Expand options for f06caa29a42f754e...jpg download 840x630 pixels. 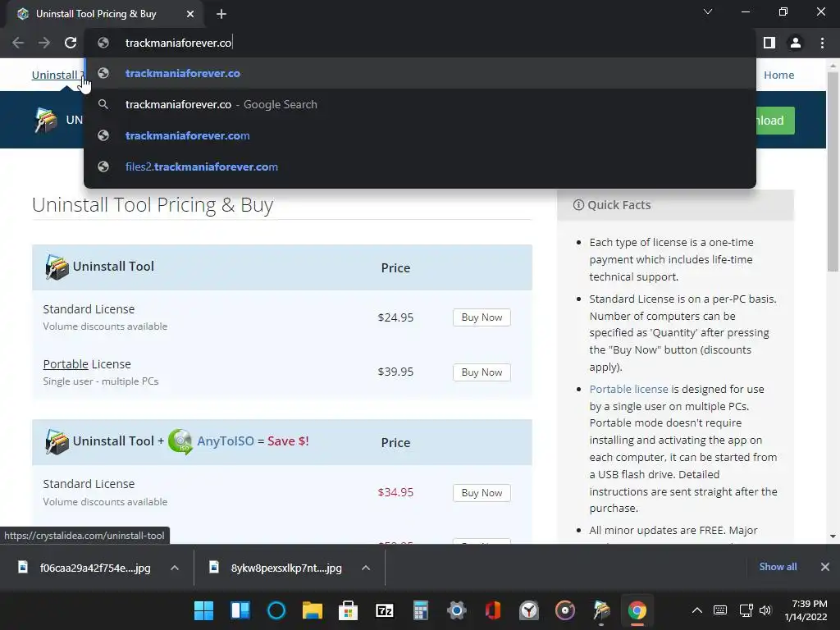click(x=175, y=568)
